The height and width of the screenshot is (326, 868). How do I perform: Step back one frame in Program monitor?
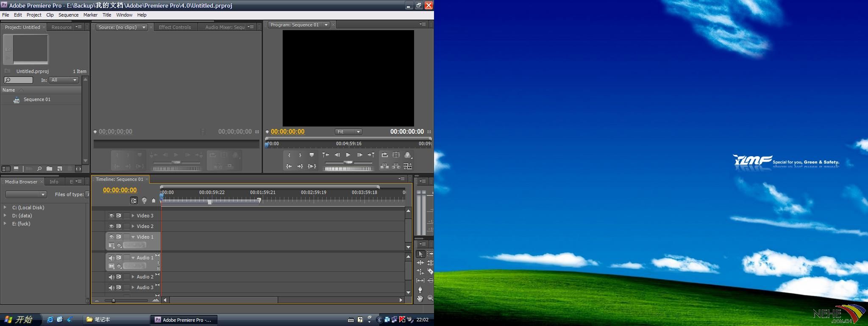[x=337, y=155]
